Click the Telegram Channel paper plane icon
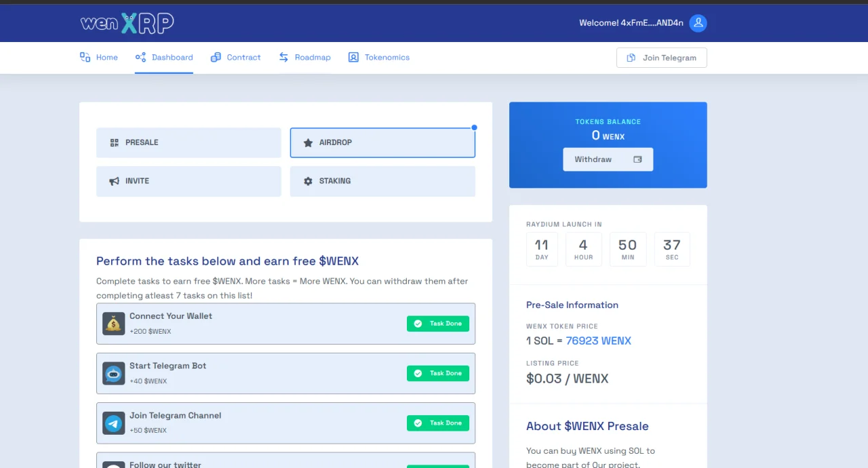 [114, 423]
